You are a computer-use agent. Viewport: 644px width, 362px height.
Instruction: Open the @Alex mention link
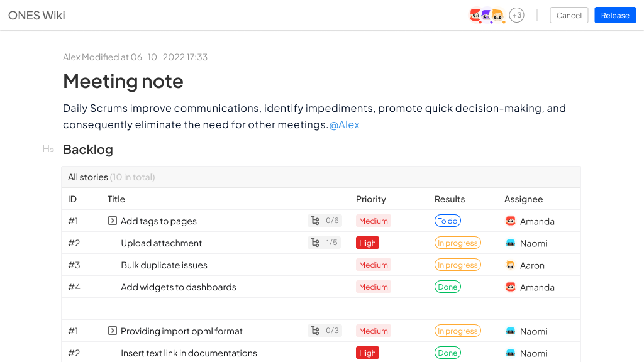pos(344,125)
